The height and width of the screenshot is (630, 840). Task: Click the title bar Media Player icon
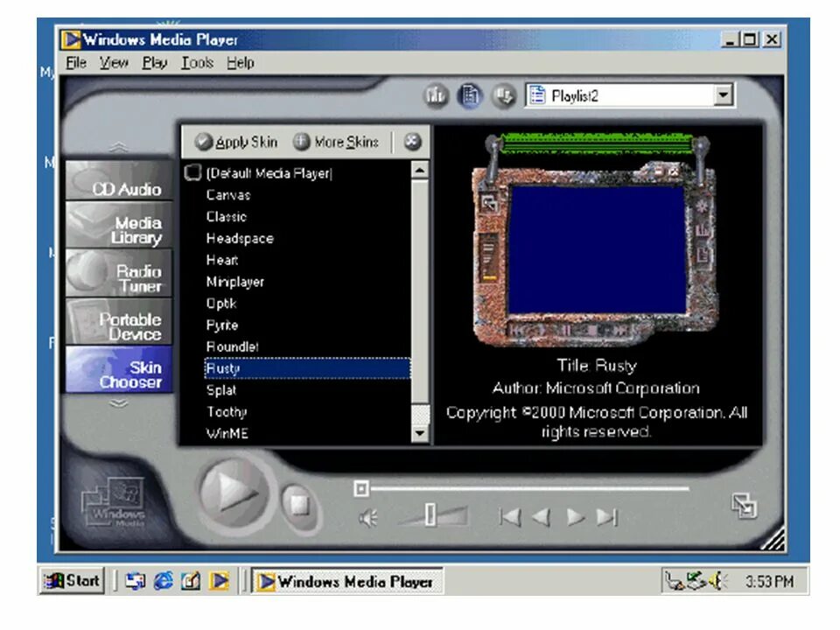pos(70,39)
